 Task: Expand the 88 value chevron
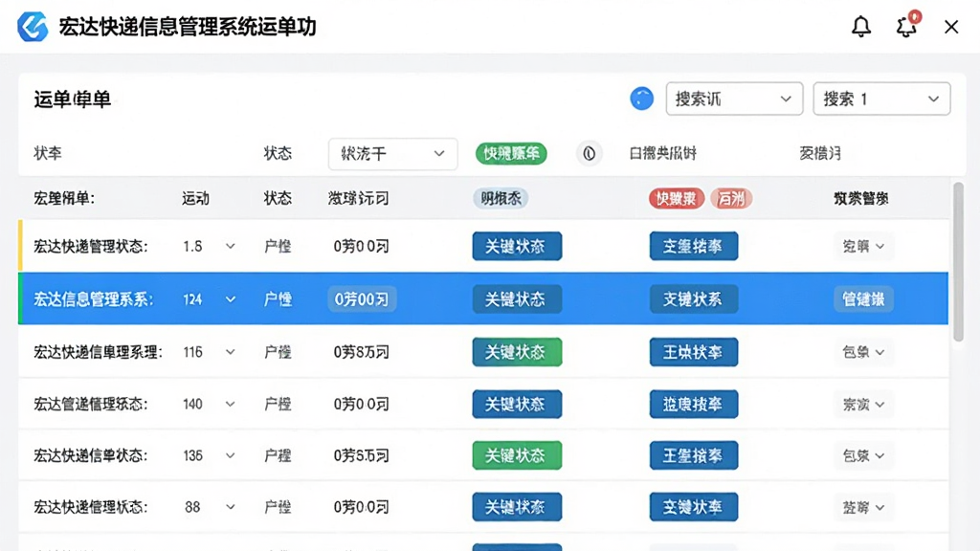point(230,507)
